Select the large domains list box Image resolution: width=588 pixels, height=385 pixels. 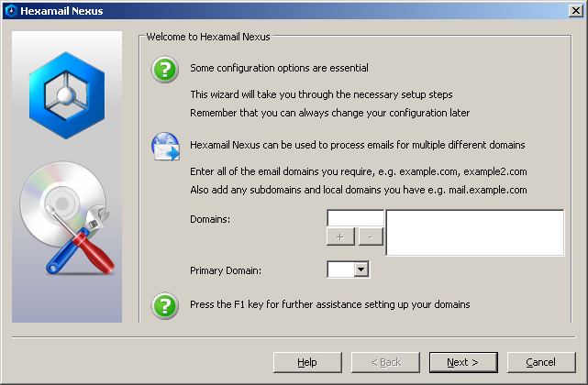coord(475,233)
